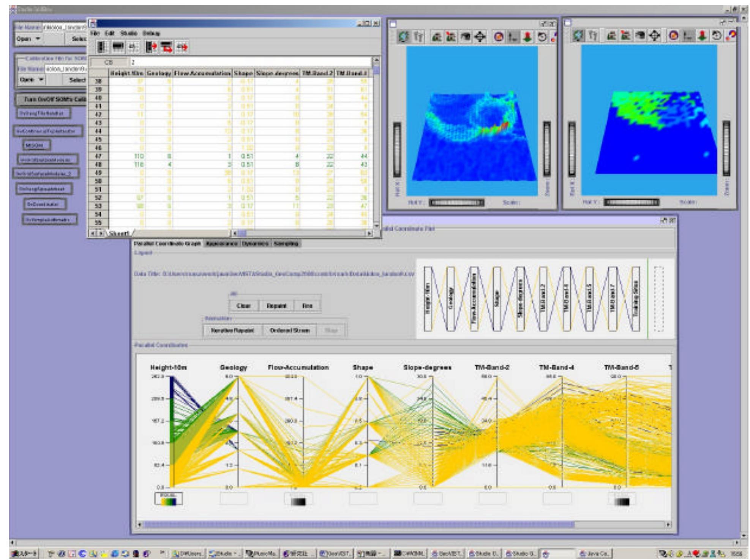
Task: Click the red down-arrow icon in left 3D viewer
Action: pos(527,37)
